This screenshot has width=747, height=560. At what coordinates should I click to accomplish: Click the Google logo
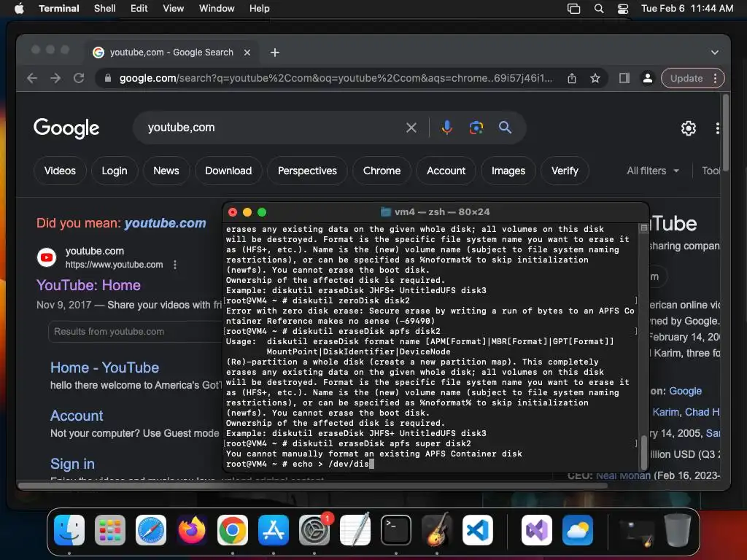click(66, 128)
